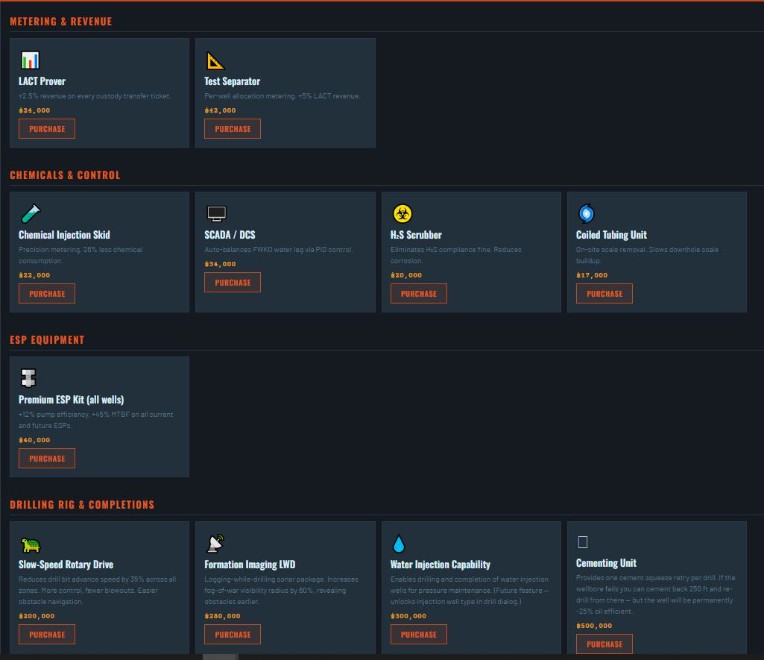The image size is (764, 660).
Task: Click the Coiled Tubing Unit swirl icon
Action: tap(586, 213)
